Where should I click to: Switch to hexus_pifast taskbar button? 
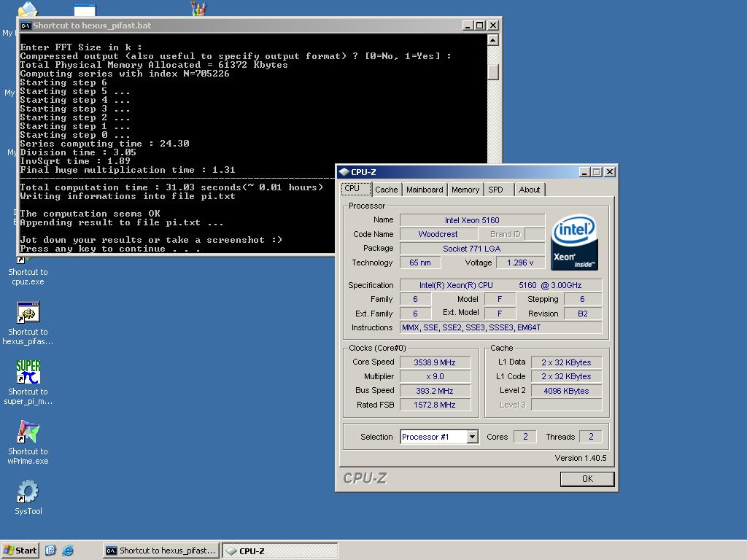coord(161,551)
